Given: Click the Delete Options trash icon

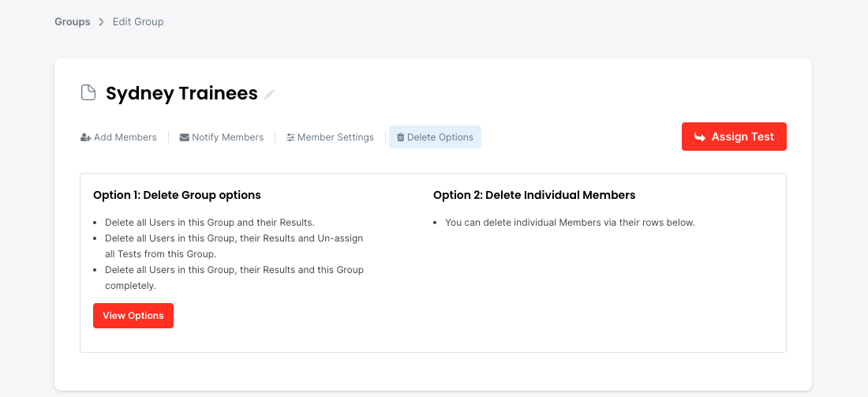Looking at the screenshot, I should click(400, 137).
